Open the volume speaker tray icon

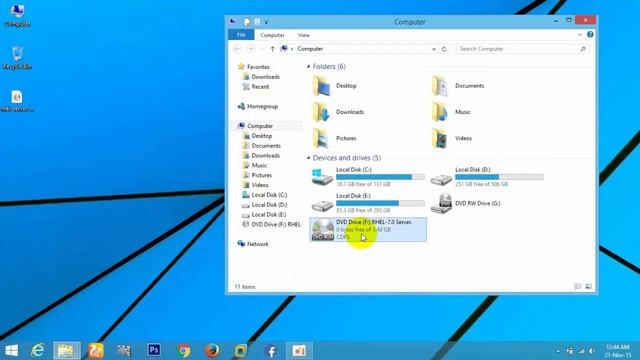[x=591, y=351]
